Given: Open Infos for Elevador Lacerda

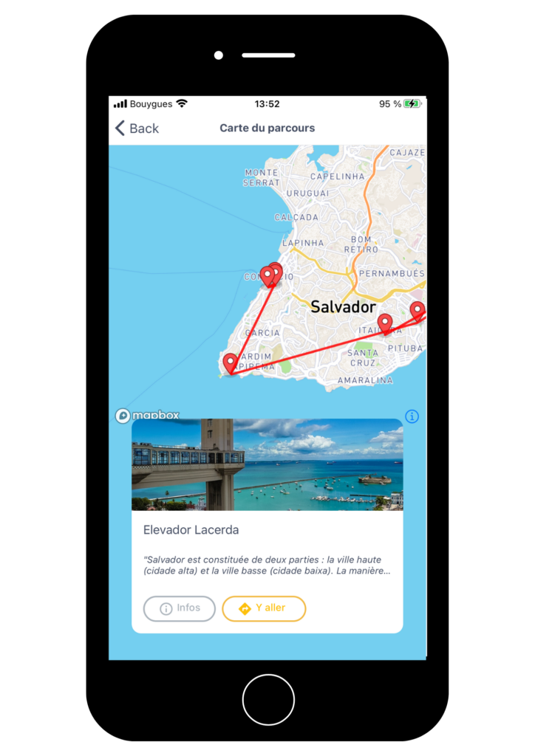Looking at the screenshot, I should coord(180,608).
